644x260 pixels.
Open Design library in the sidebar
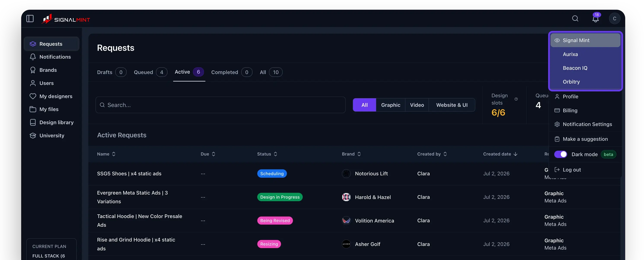pyautogui.click(x=51, y=122)
